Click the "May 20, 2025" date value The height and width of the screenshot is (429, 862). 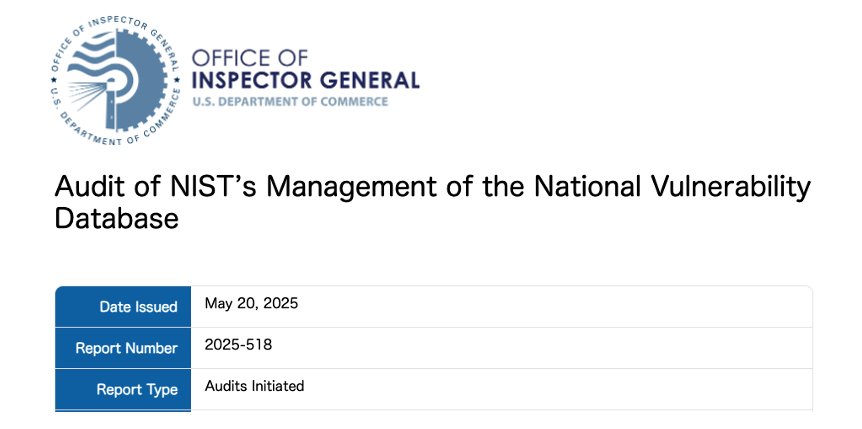[251, 303]
